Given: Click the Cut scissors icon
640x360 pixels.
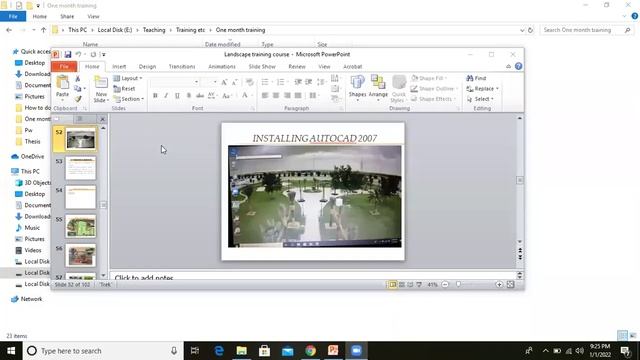Looking at the screenshot, I should (x=78, y=78).
